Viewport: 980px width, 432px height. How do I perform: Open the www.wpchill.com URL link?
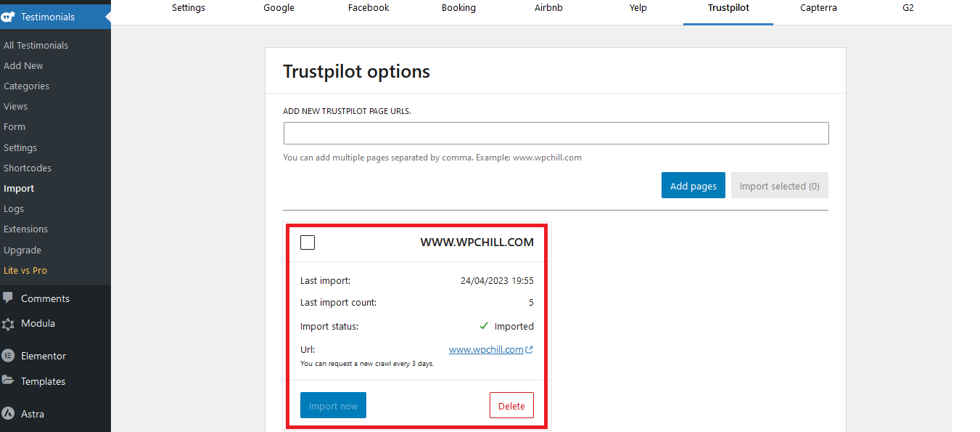486,350
